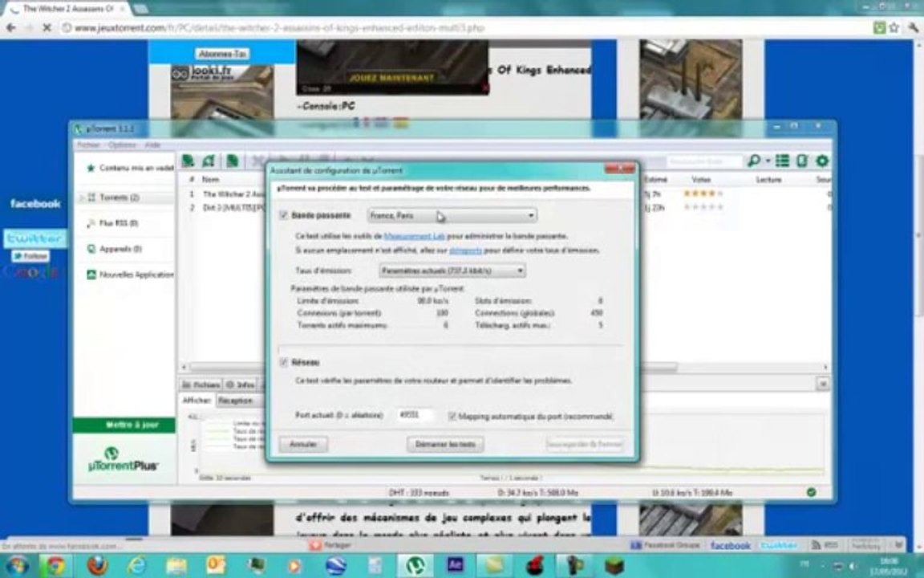Viewport: 924px width, 578px height.
Task: Click the µTorrent search magnifier icon
Action: pyautogui.click(x=753, y=161)
